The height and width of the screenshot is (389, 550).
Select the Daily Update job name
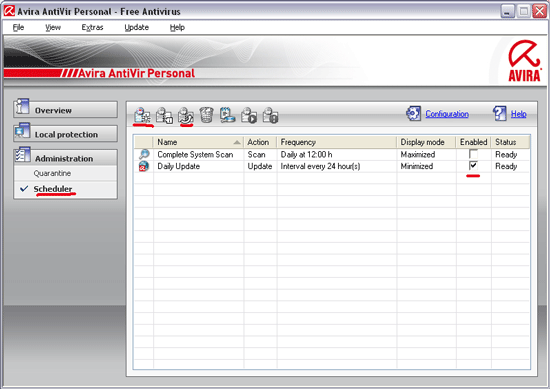click(x=179, y=166)
